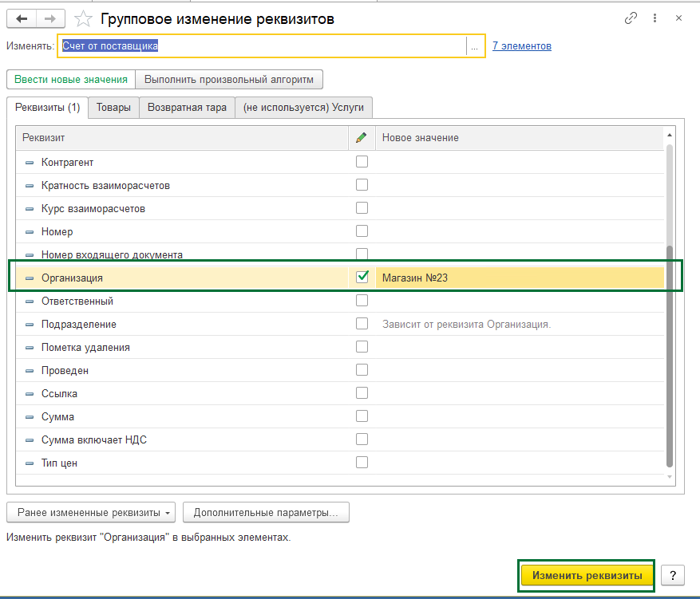Edit the Магазин №23 new value cell
Screen dimensions: 700x599
[520, 278]
